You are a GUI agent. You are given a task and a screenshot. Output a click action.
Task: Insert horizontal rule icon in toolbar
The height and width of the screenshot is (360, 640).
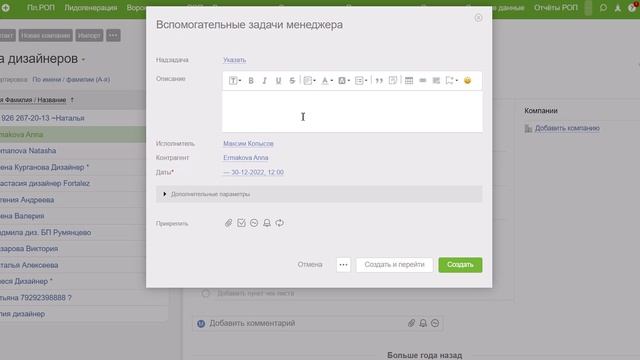436,80
